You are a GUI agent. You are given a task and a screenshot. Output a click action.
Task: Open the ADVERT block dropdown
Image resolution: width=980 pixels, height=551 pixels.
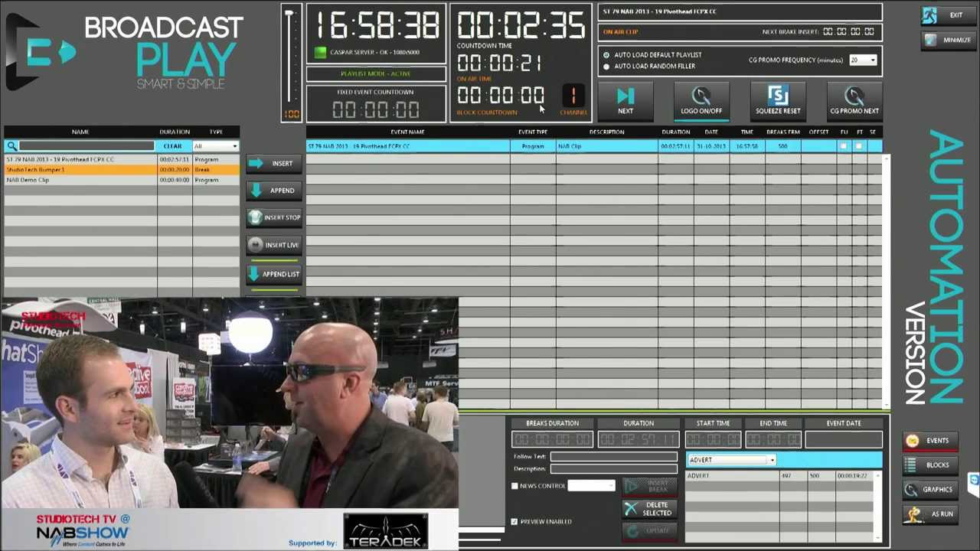731,460
